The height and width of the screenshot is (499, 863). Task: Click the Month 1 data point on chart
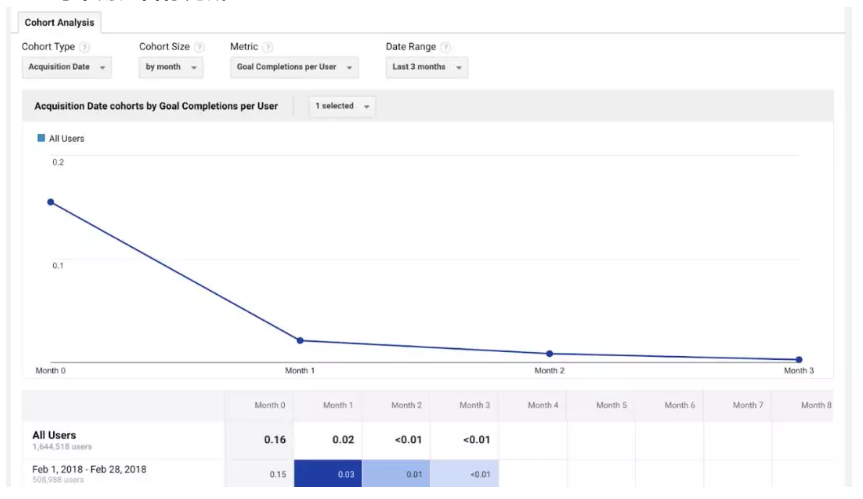pyautogui.click(x=300, y=341)
